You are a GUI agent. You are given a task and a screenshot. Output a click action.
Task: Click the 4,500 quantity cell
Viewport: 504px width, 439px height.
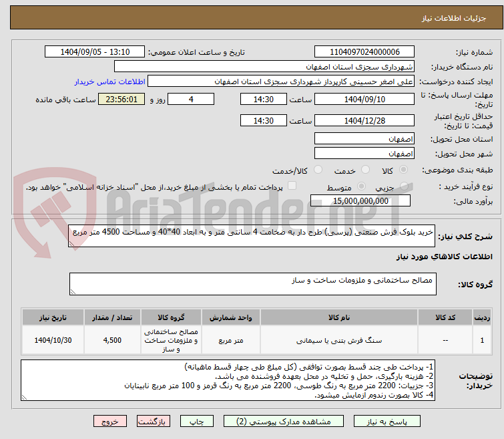(112, 340)
